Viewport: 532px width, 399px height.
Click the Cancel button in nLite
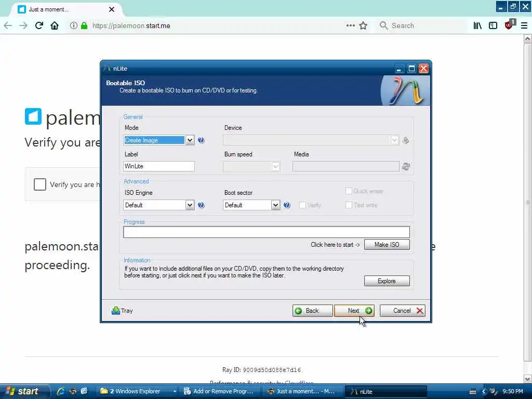coord(403,311)
